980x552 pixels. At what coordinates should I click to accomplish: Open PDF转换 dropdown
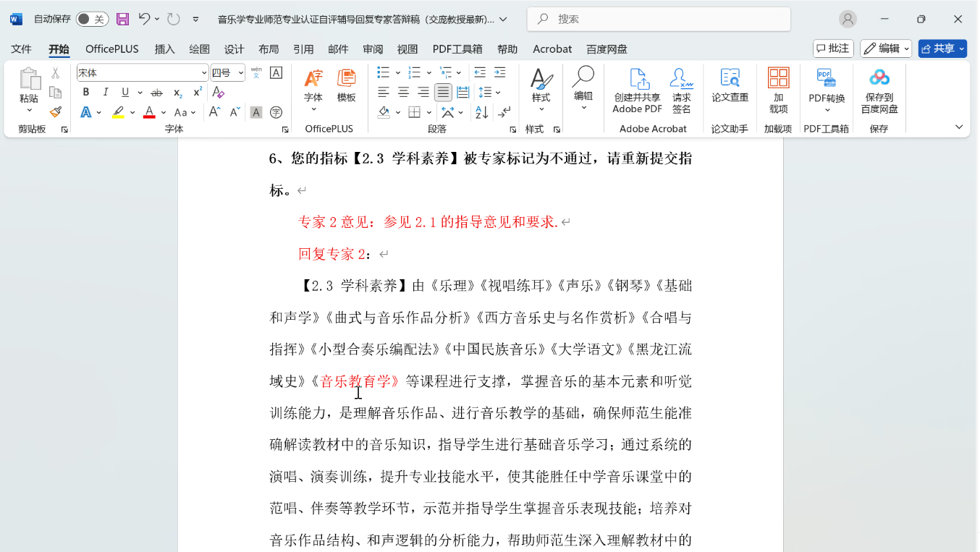(x=827, y=90)
